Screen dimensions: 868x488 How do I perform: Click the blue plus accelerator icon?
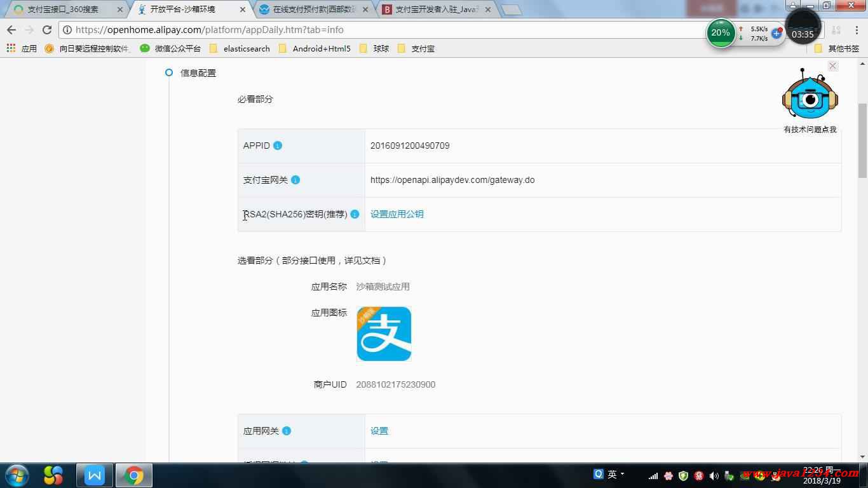[776, 32]
